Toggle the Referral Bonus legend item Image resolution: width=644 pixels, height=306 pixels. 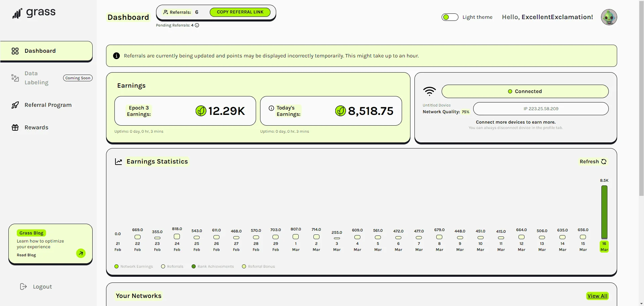coord(258,266)
